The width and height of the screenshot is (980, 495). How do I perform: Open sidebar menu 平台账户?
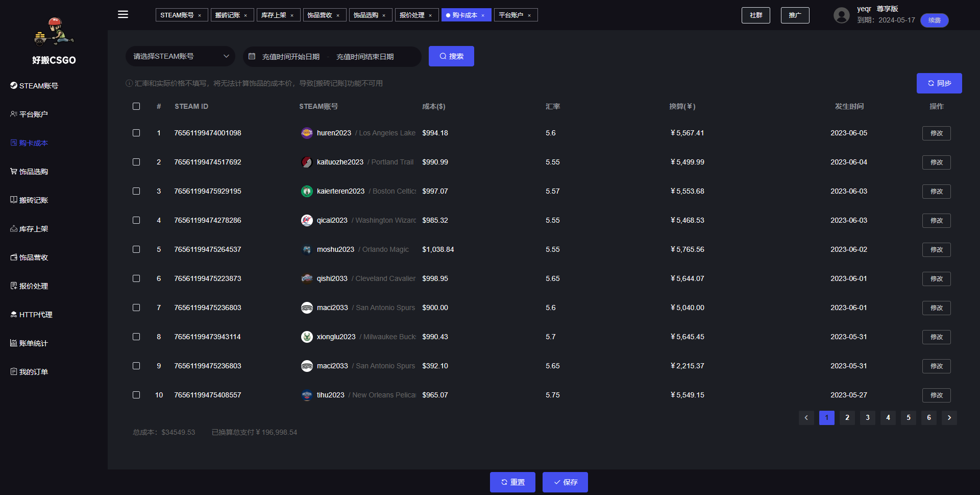tap(29, 114)
